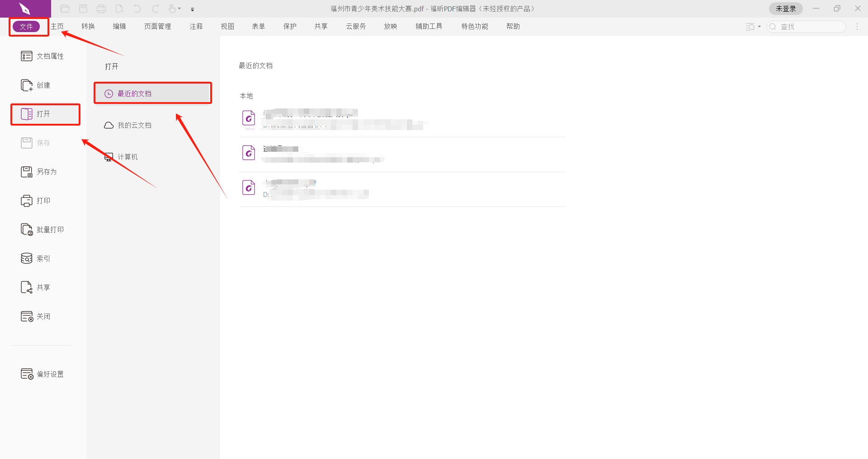Click the 创建 new document icon
This screenshot has height=459, width=868.
point(27,85)
